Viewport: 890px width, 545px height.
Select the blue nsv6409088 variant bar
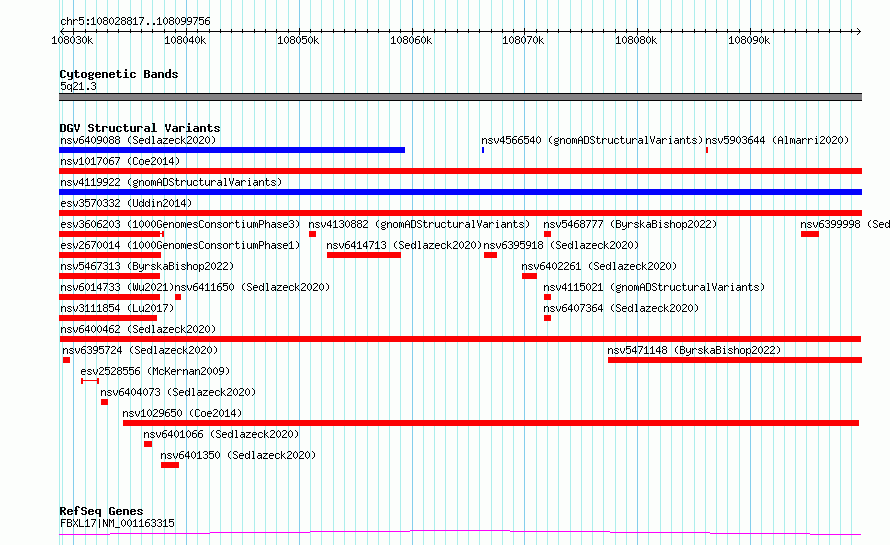(x=232, y=150)
